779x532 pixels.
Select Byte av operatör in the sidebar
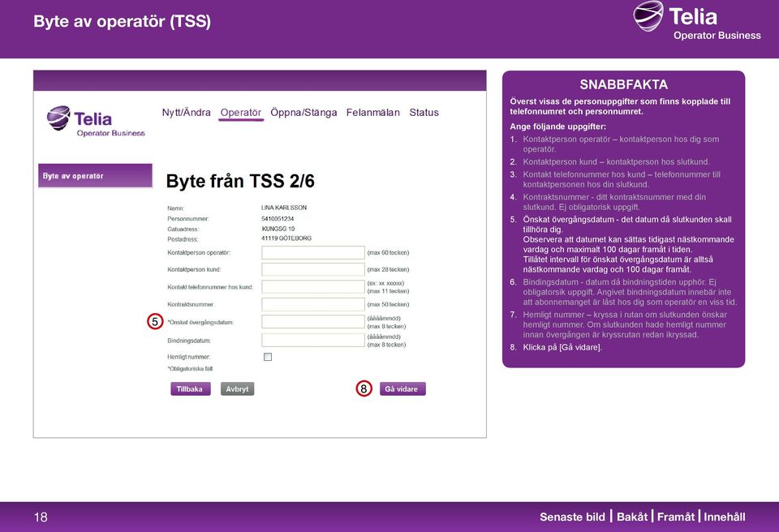(x=95, y=176)
